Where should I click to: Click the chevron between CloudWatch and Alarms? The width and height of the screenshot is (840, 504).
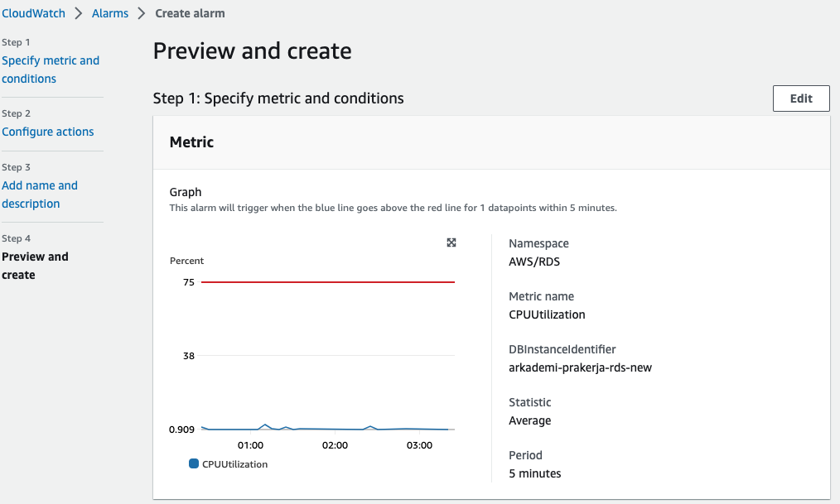coord(81,13)
